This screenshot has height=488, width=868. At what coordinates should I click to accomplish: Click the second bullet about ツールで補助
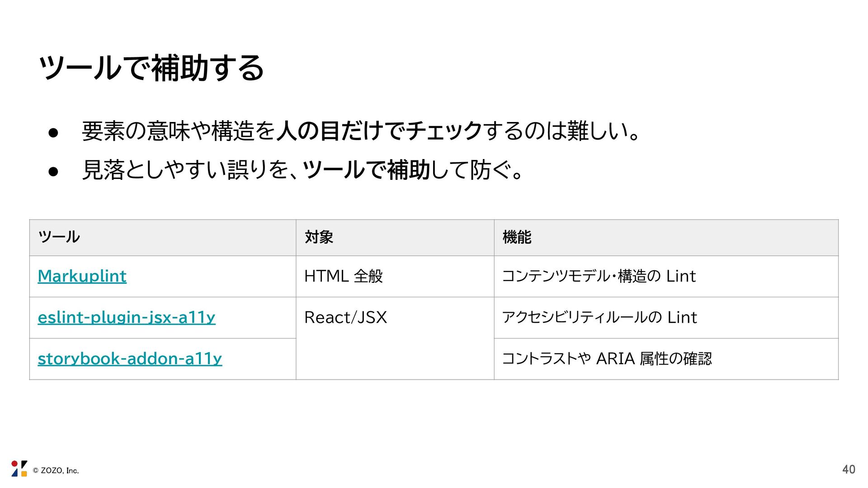(302, 170)
